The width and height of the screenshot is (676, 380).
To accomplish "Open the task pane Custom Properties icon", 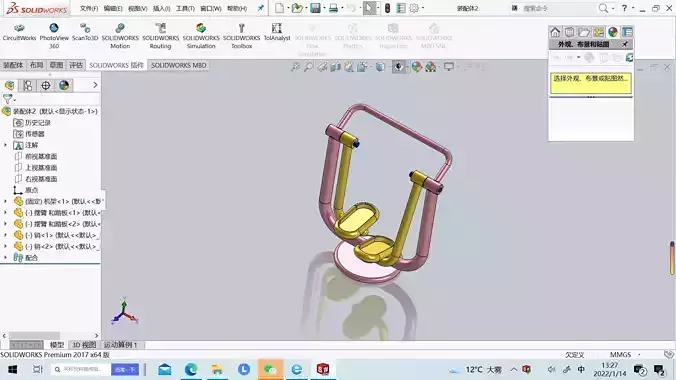I will [x=627, y=32].
